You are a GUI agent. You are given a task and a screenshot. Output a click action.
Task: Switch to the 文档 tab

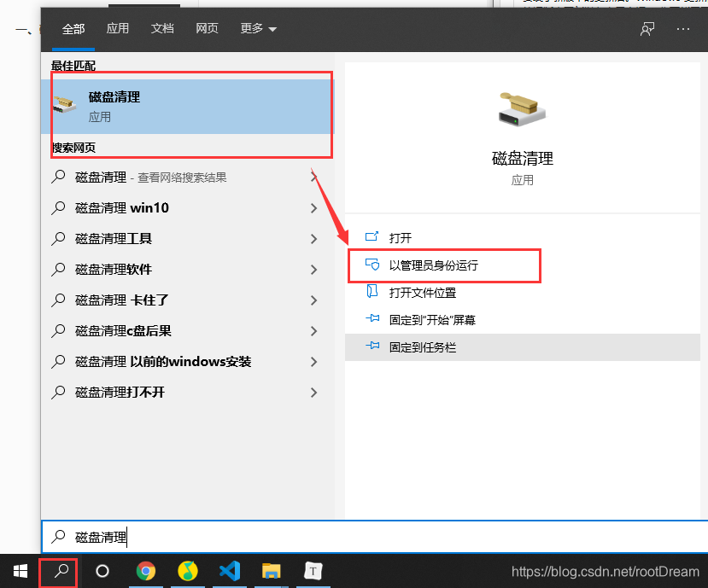(162, 27)
